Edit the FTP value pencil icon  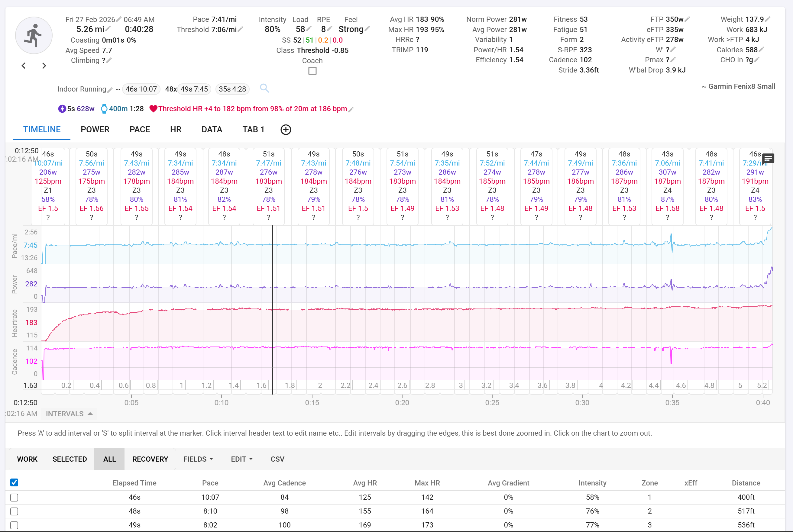coord(688,19)
